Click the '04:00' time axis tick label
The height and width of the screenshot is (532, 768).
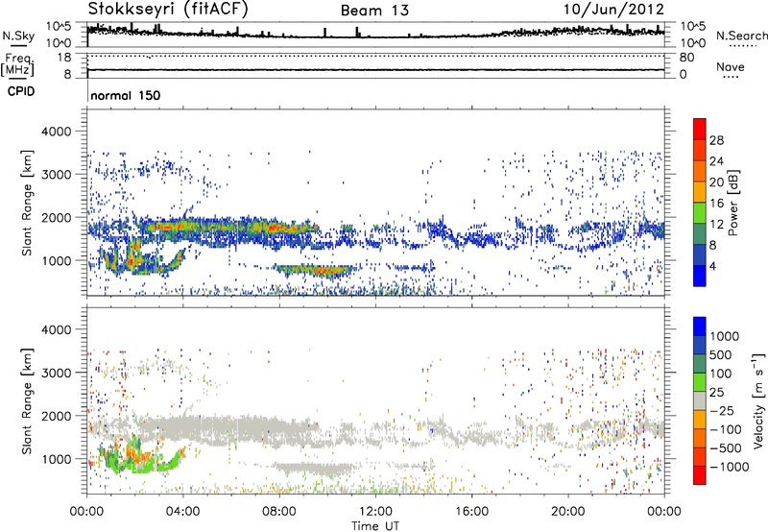182,512
